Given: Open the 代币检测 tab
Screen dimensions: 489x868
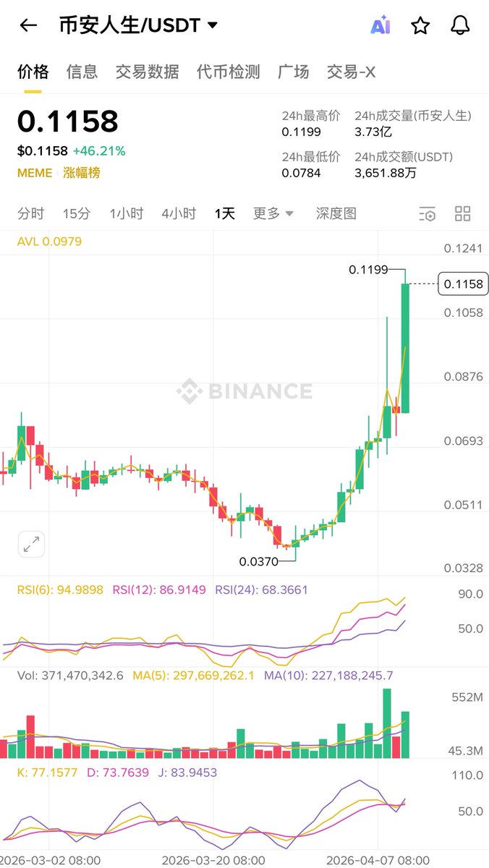Looking at the screenshot, I should pos(228,72).
